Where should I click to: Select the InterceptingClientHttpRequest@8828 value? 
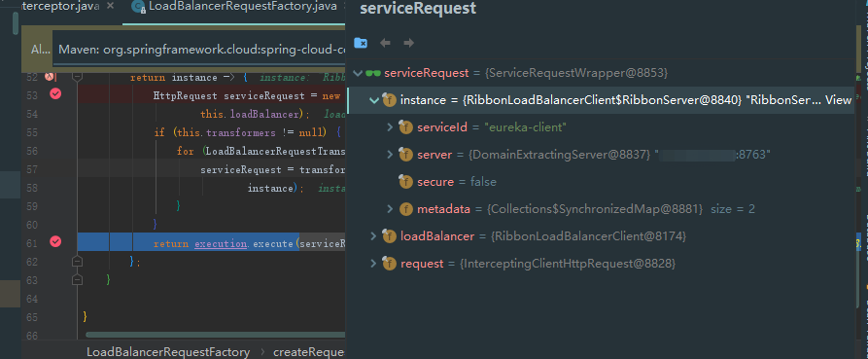click(568, 264)
